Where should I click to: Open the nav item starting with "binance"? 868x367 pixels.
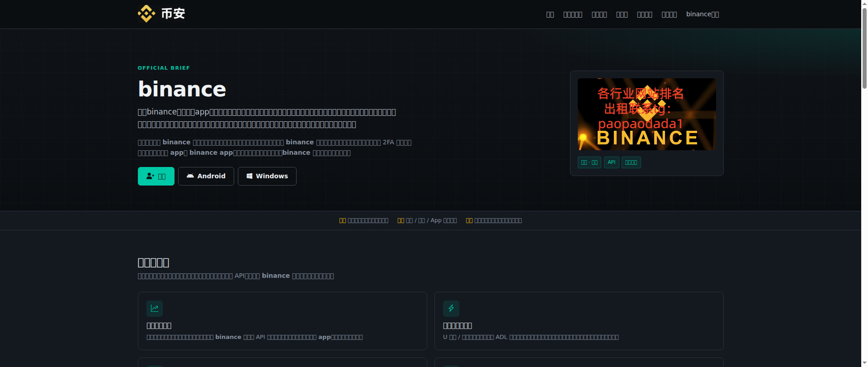tap(703, 14)
